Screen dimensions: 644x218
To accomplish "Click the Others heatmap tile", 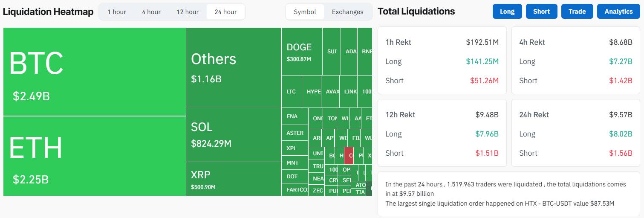I will 234,67.
